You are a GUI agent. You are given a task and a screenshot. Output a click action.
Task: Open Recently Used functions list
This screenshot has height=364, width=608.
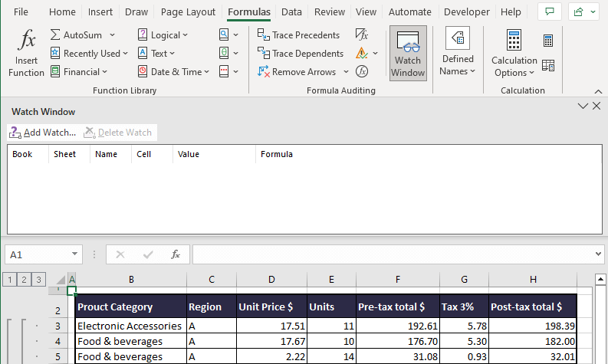(x=89, y=53)
